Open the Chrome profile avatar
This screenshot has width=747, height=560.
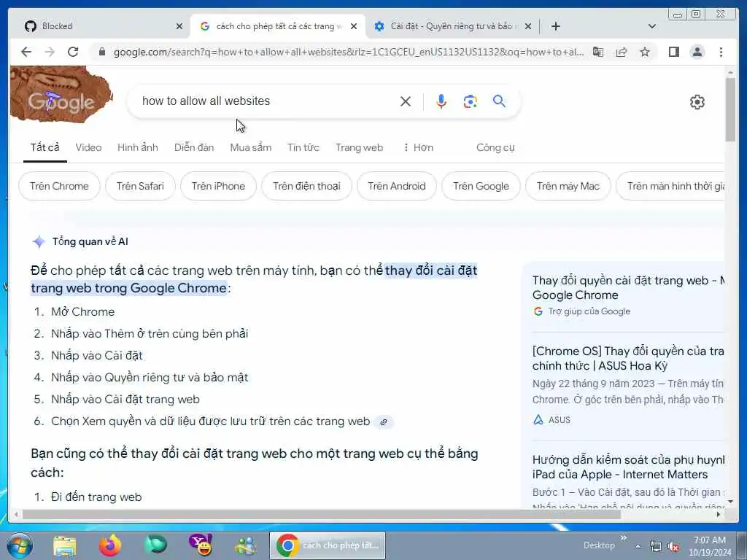[697, 52]
